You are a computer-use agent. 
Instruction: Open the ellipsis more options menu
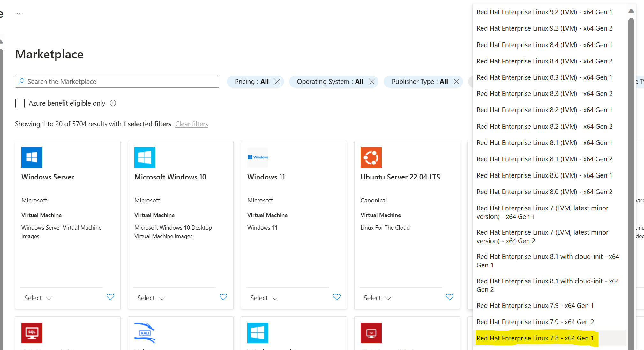pyautogui.click(x=20, y=14)
